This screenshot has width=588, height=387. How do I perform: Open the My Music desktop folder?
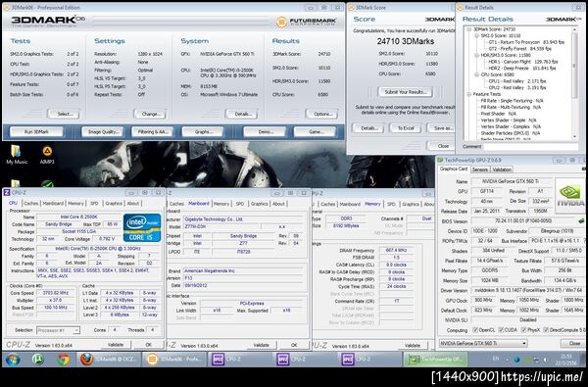tap(16, 155)
